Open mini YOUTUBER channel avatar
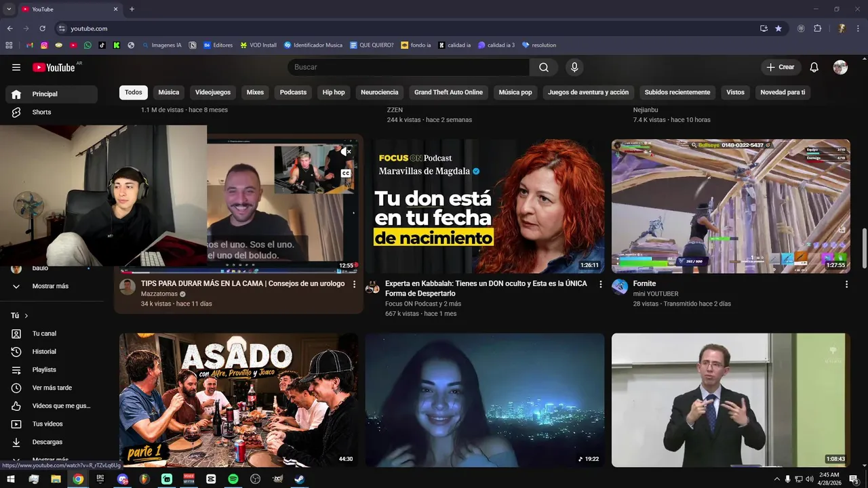 (x=620, y=287)
